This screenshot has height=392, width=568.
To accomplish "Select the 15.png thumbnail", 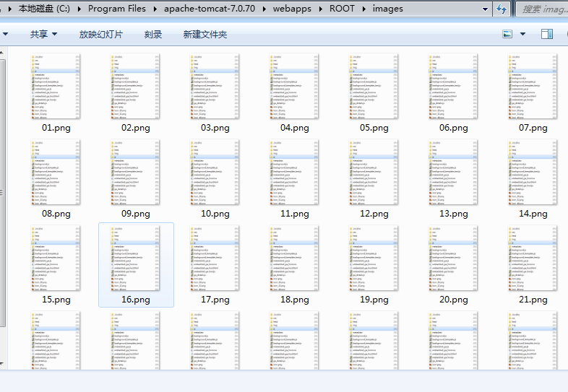I will [56, 258].
